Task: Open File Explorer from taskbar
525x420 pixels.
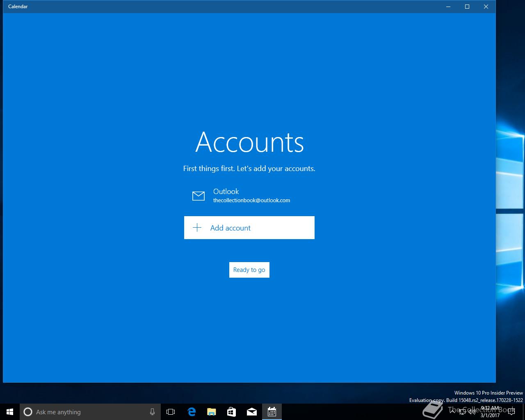Action: pyautogui.click(x=212, y=412)
